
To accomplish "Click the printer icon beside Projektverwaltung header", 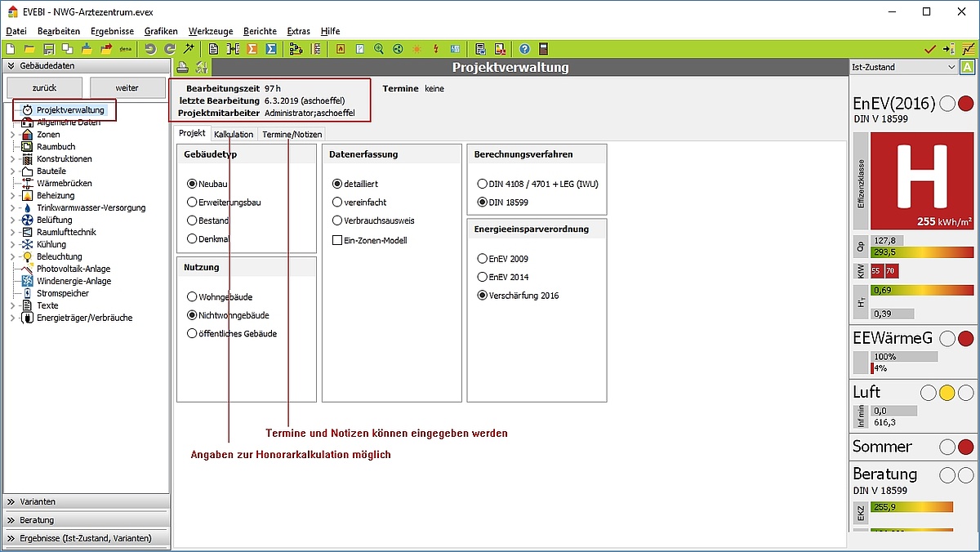I will coord(184,68).
